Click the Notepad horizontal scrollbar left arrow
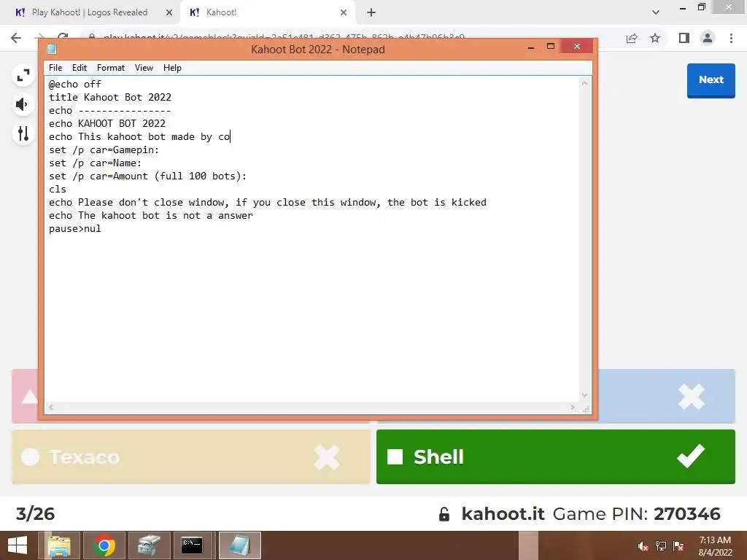 point(51,407)
